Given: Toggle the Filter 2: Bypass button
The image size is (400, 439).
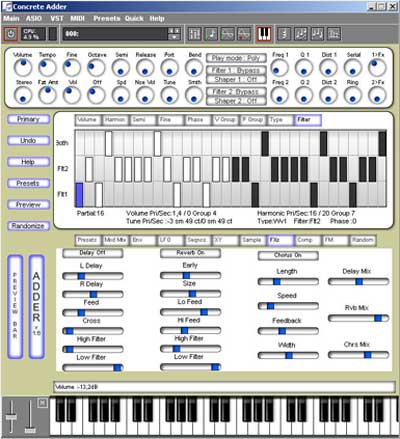Looking at the screenshot, I should pos(236,92).
